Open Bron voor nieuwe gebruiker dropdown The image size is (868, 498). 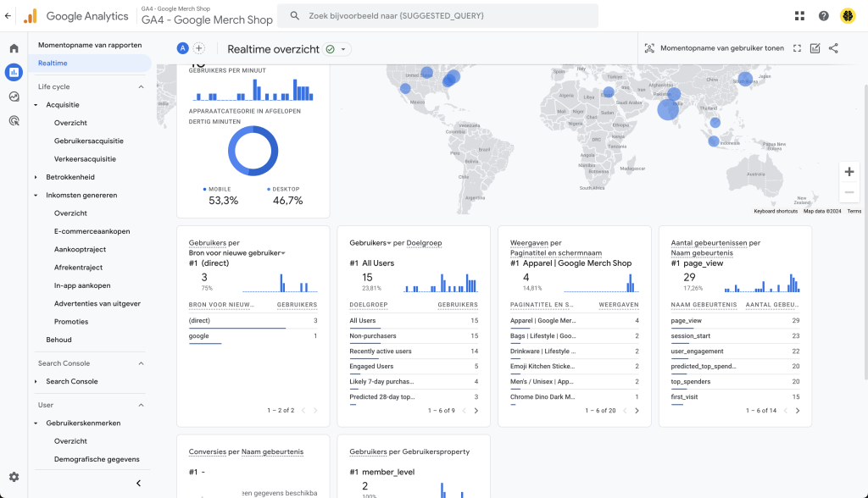pyautogui.click(x=237, y=253)
